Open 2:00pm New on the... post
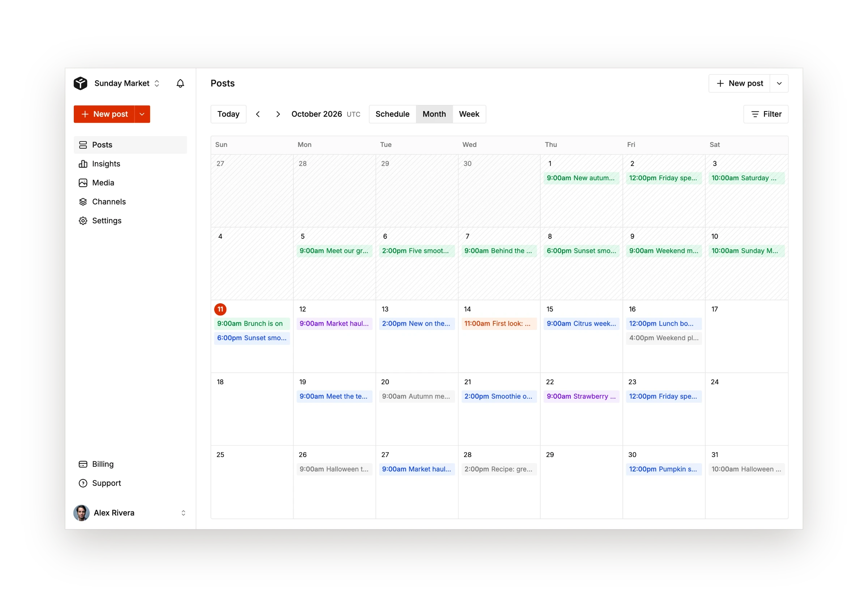Viewport: 868px width, 597px height. [417, 323]
